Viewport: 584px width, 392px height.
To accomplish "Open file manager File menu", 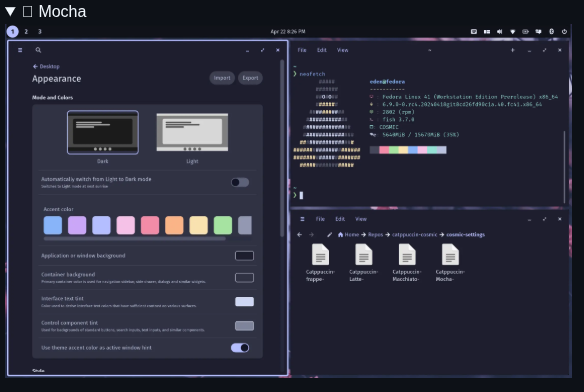I will tap(320, 219).
